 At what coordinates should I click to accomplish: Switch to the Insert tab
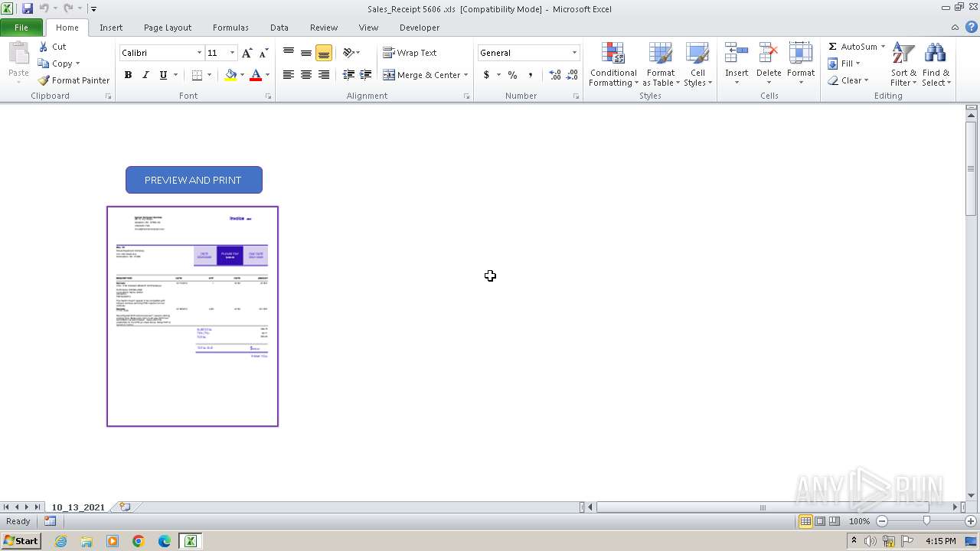click(111, 28)
